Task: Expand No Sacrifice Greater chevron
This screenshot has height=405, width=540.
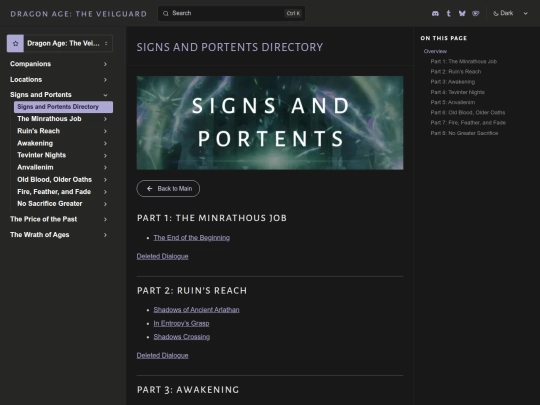Action: 105,204
